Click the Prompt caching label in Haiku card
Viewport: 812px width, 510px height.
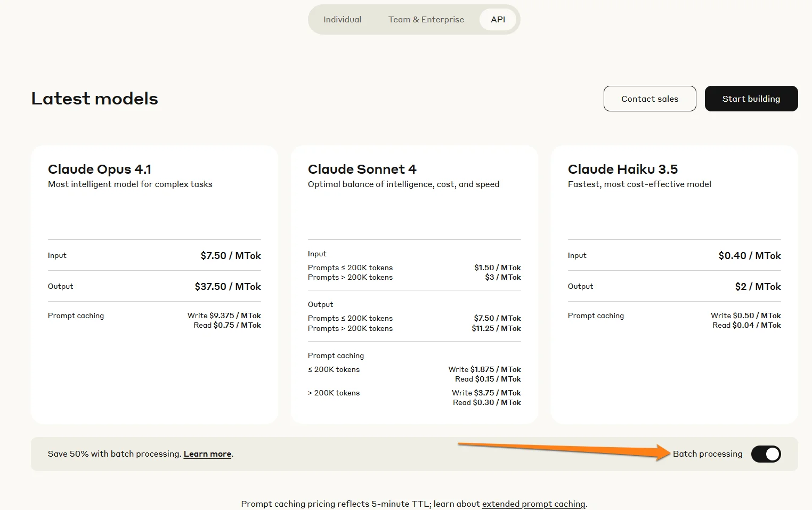click(x=596, y=315)
